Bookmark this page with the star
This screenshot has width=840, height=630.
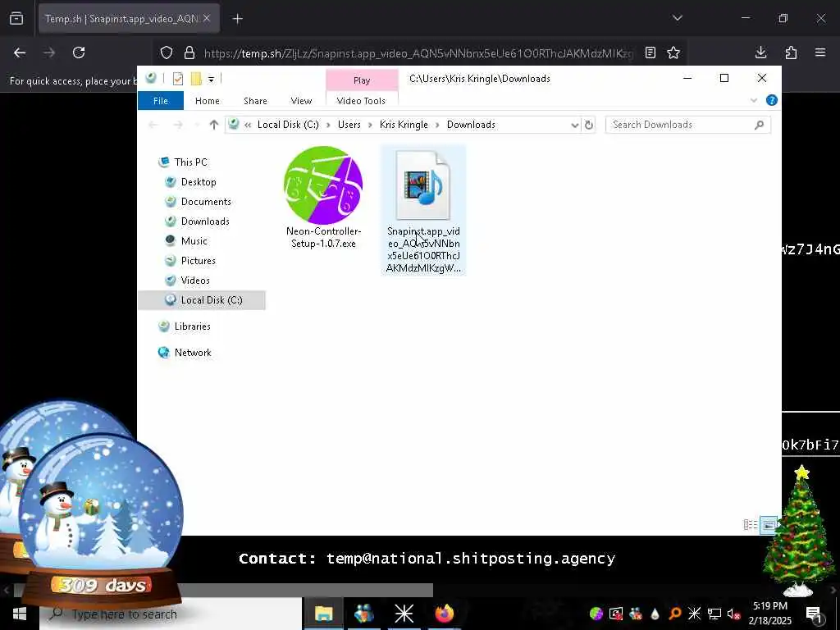(x=673, y=52)
